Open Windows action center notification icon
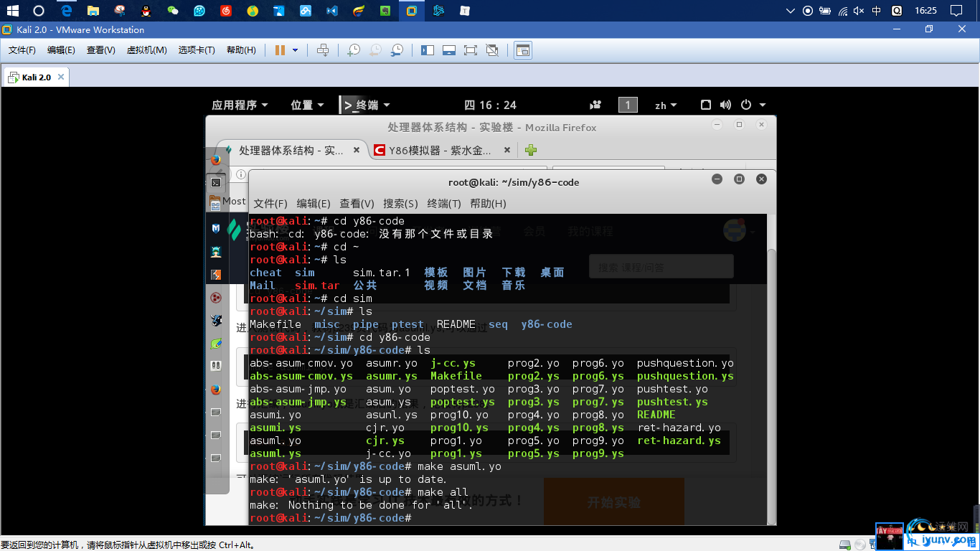The height and width of the screenshot is (551, 980). [956, 11]
